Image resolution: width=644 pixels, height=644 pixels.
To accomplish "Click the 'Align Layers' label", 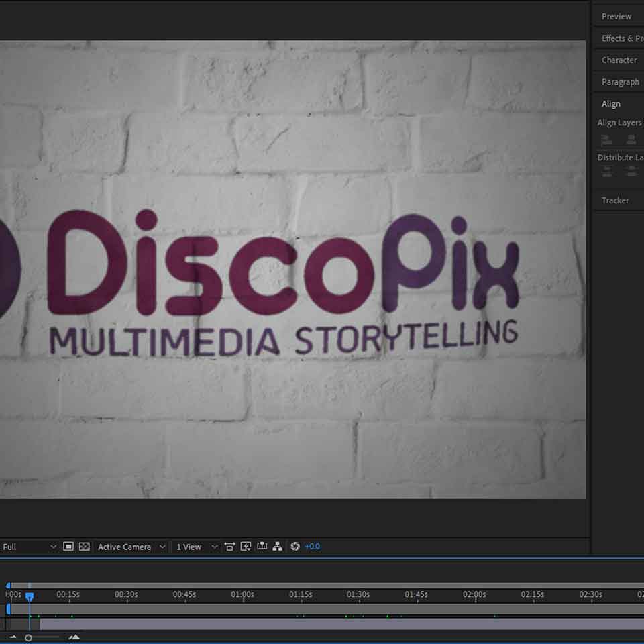I will (619, 123).
